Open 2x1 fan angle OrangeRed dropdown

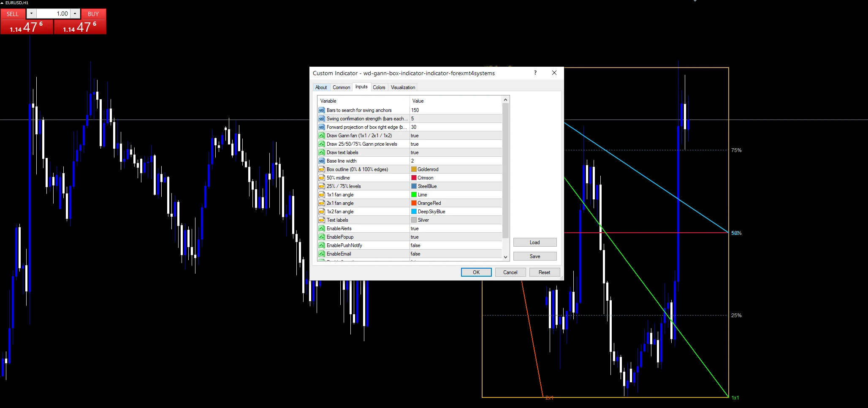(456, 203)
